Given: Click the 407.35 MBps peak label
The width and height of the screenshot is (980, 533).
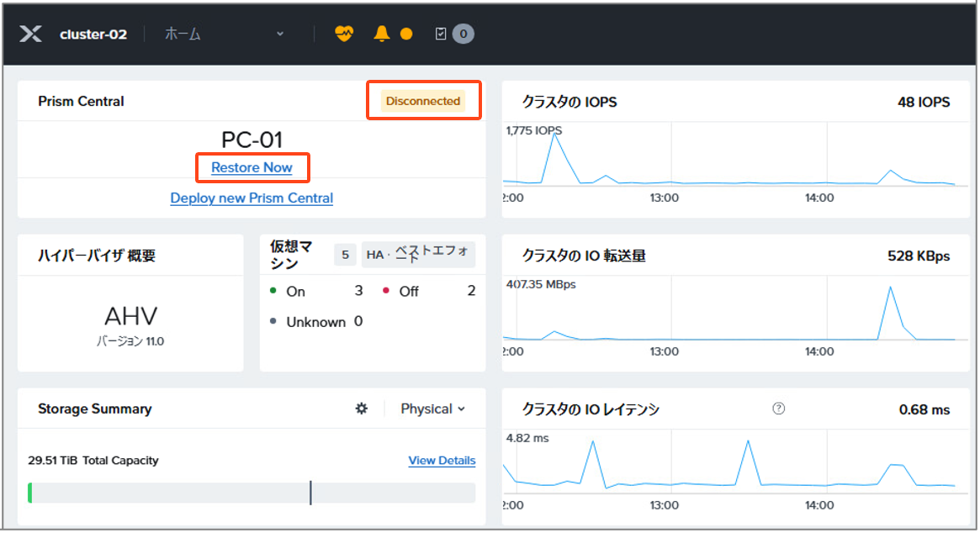Looking at the screenshot, I should click(x=541, y=284).
